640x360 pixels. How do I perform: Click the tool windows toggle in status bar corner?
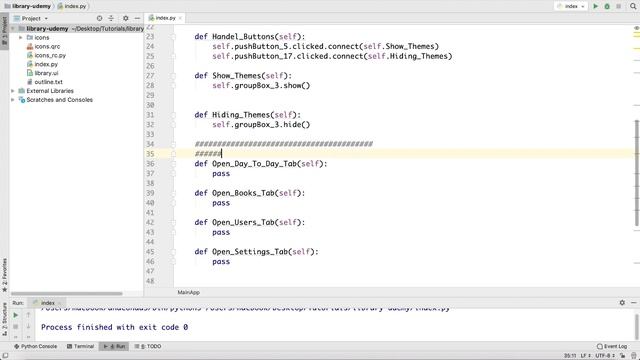pyautogui.click(x=5, y=356)
